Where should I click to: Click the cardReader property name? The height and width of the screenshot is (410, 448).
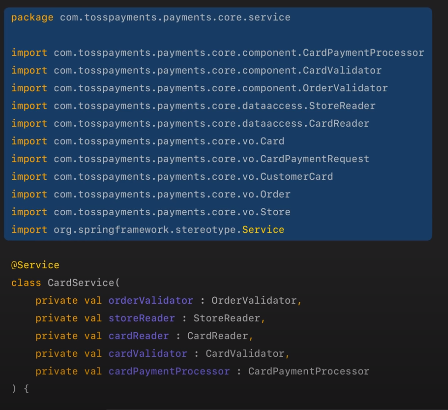pyautogui.click(x=139, y=336)
